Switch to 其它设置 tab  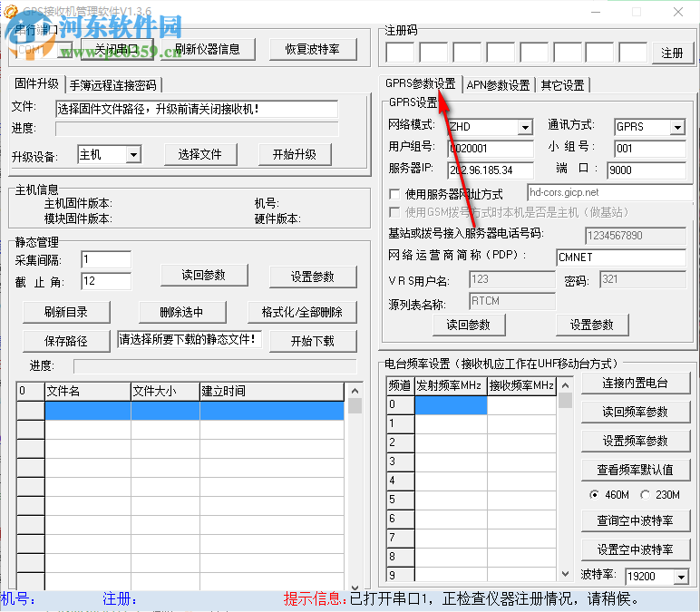(562, 85)
